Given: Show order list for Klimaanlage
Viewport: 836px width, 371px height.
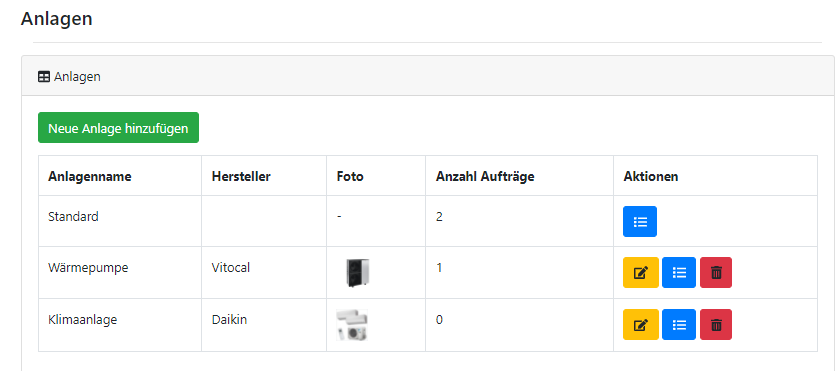Looking at the screenshot, I should 679,324.
